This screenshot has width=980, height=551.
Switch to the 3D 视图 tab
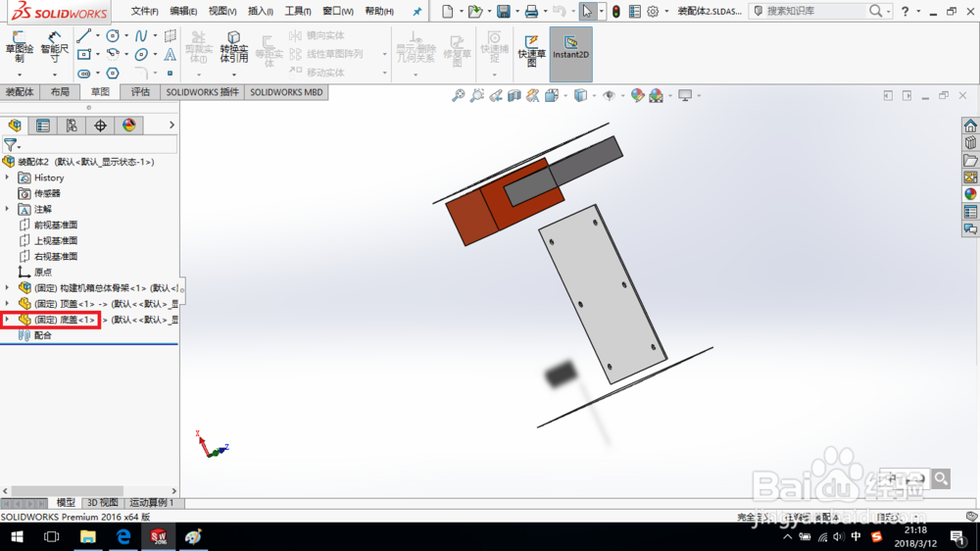pyautogui.click(x=103, y=502)
